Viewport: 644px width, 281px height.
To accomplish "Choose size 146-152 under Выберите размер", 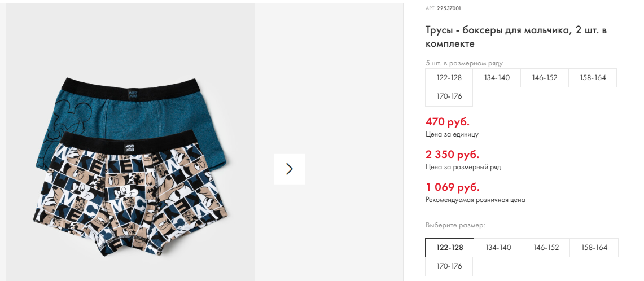I will (546, 248).
